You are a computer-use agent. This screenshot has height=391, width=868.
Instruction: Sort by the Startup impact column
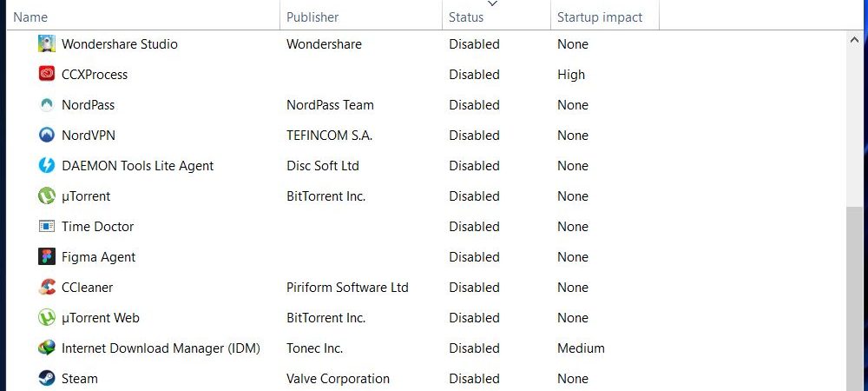coord(605,17)
